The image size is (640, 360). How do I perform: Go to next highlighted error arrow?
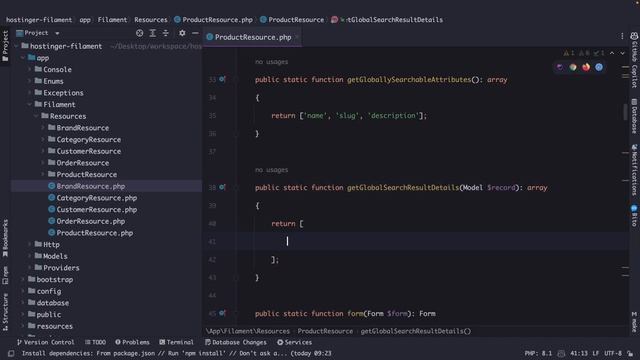622,53
